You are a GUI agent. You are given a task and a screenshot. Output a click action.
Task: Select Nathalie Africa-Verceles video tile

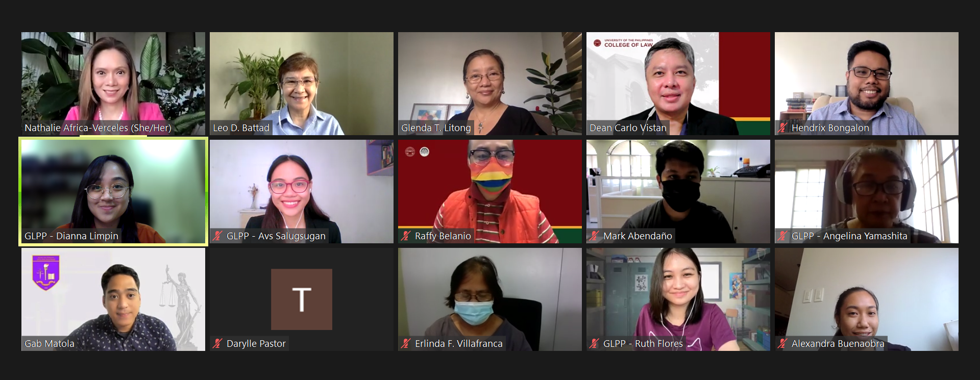113,84
